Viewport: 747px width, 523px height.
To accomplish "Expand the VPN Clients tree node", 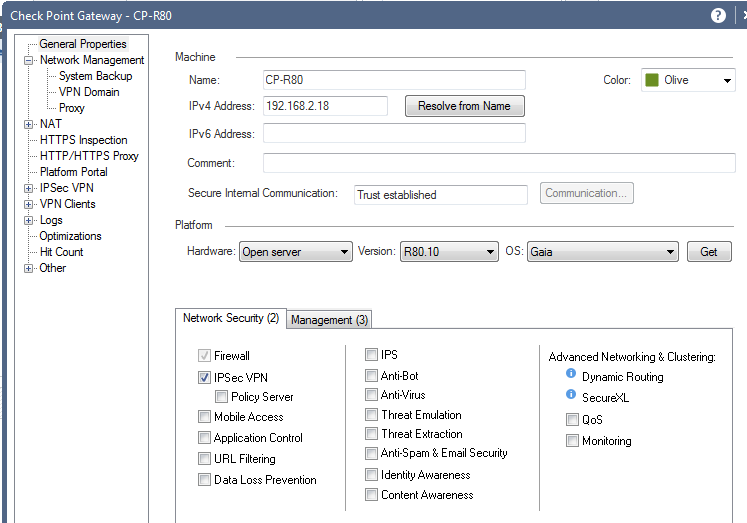I will point(29,204).
